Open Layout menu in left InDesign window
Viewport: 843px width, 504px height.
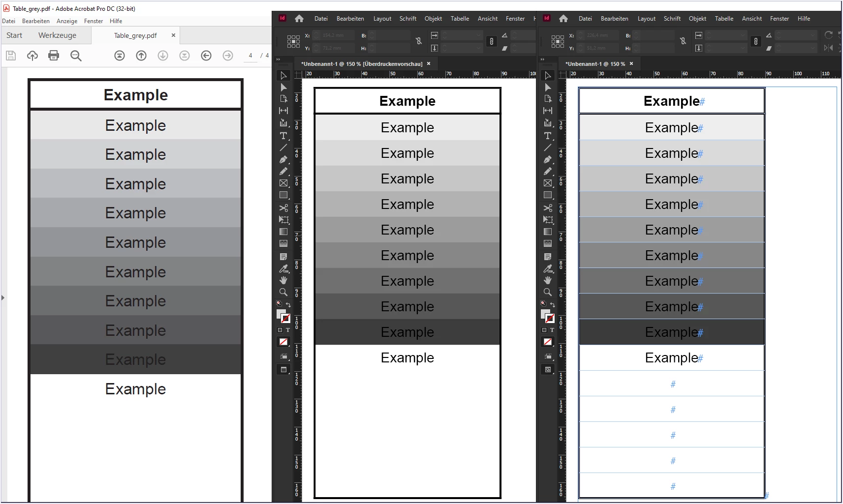pos(382,19)
